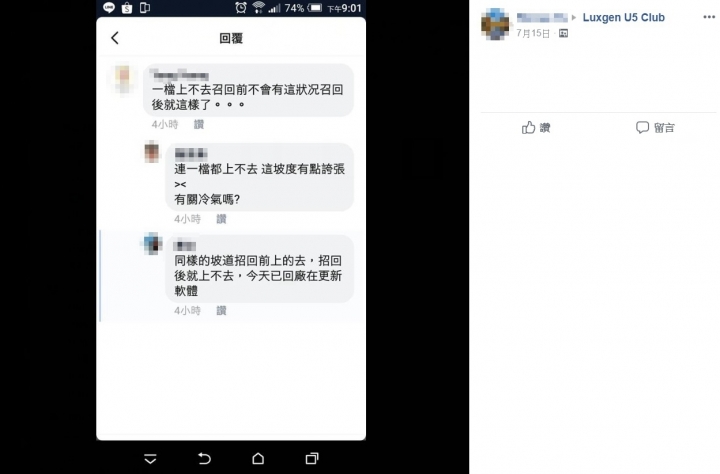Open the LINE notification icon
The image size is (720, 474).
pyautogui.click(x=109, y=7)
